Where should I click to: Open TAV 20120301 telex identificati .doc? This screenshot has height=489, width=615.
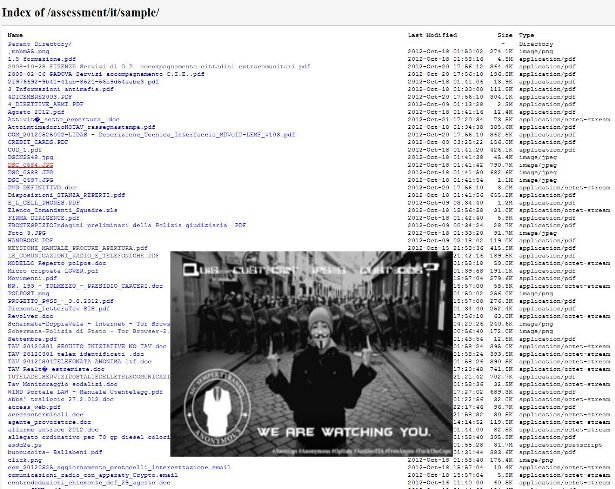(x=76, y=354)
